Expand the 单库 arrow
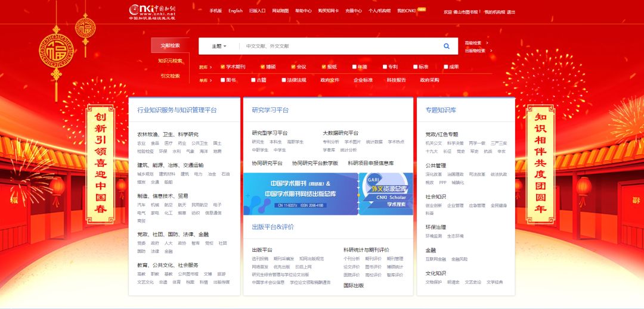Screen dimensions: 644x309 [210, 80]
